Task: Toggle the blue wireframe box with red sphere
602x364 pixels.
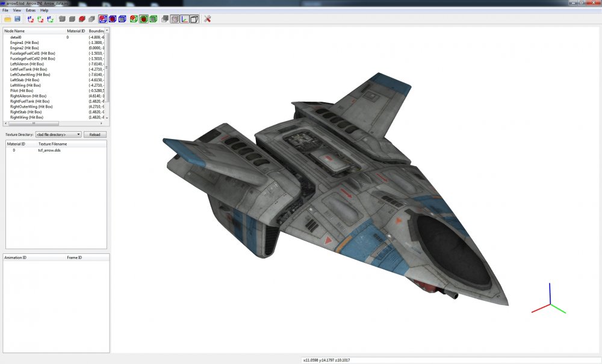Action: point(103,19)
